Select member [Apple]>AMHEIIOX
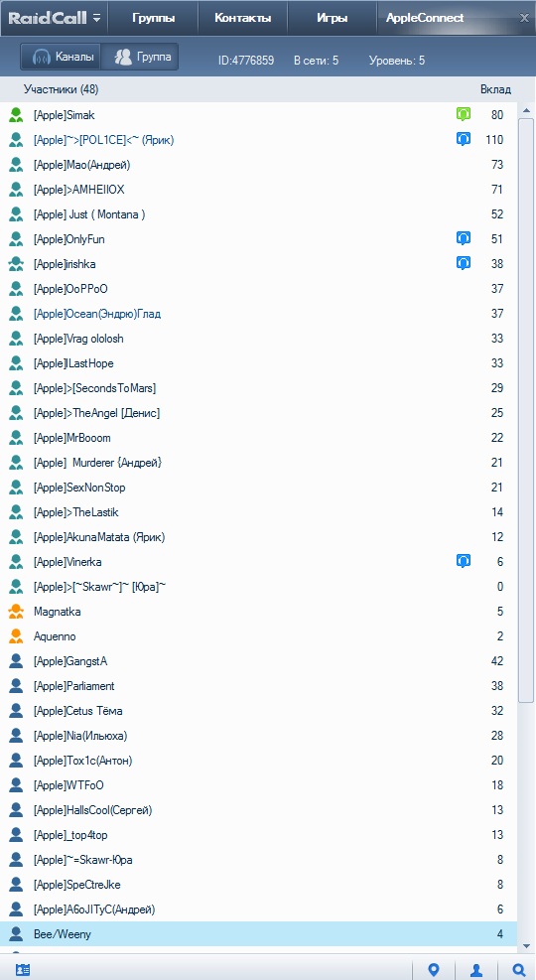 259,190
